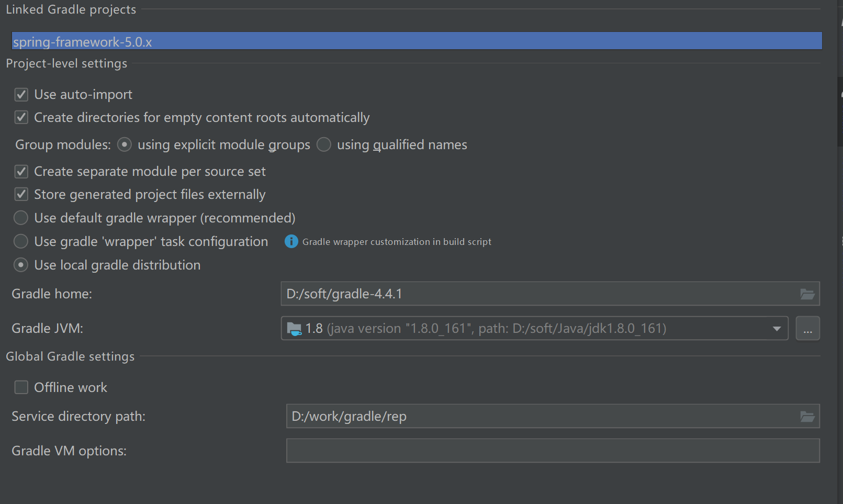
Task: Click the small icon near the right scrollbar middle
Action: click(840, 241)
